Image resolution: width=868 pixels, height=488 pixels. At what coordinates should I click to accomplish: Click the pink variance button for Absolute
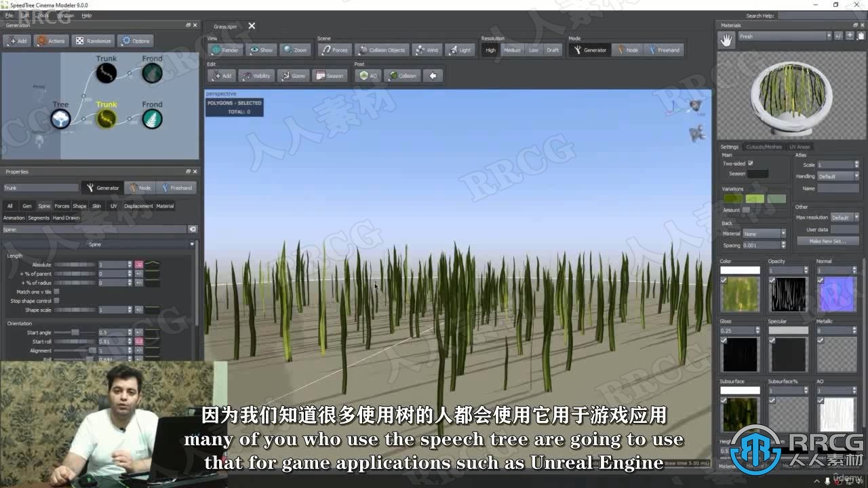[x=138, y=265]
